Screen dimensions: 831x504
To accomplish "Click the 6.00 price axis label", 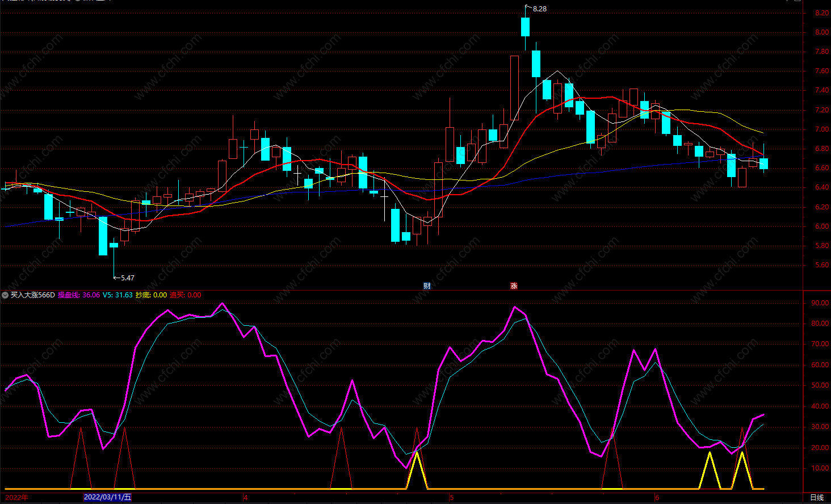I will pyautogui.click(x=821, y=226).
